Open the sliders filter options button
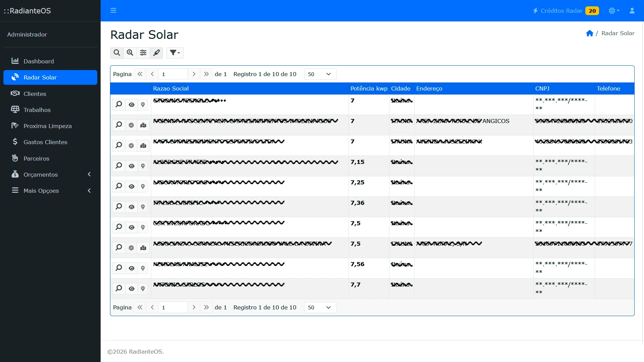This screenshot has height=362, width=644. [x=143, y=53]
